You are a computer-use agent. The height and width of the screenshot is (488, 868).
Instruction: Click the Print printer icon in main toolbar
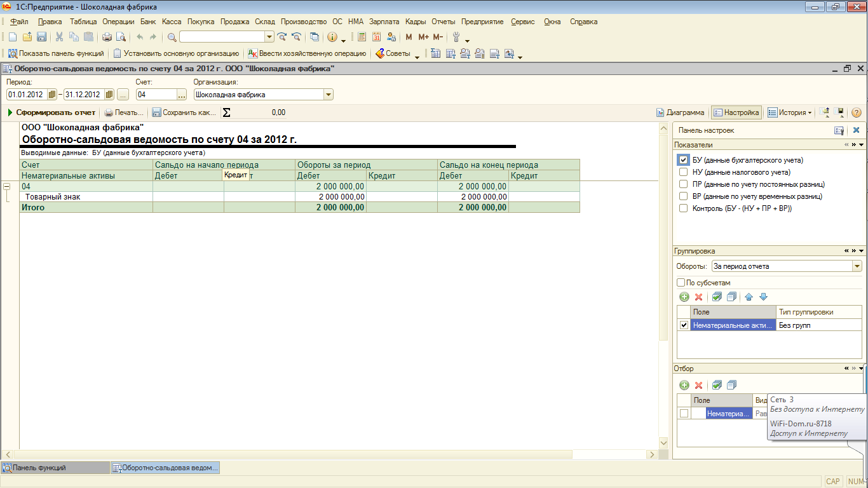point(107,37)
